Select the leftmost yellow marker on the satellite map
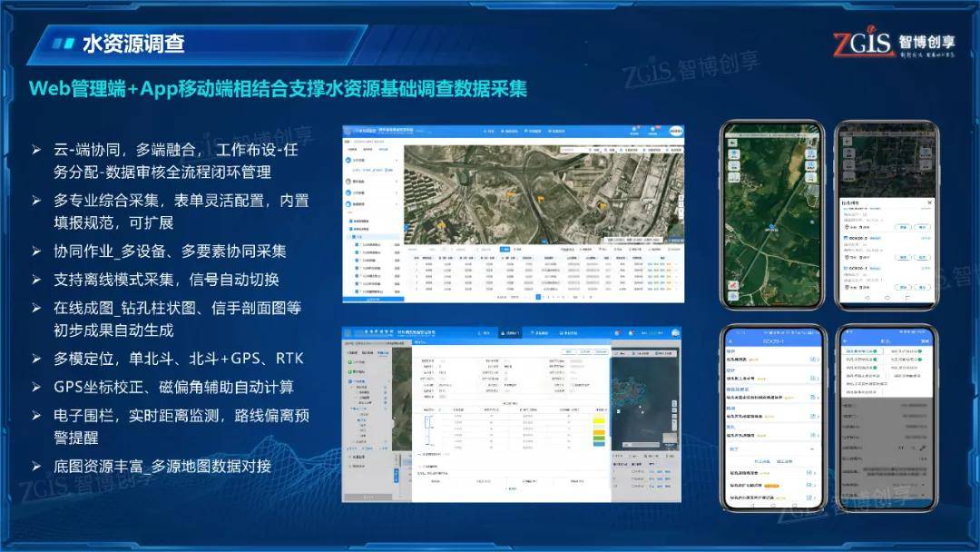Image resolution: width=980 pixels, height=552 pixels. coord(442,224)
